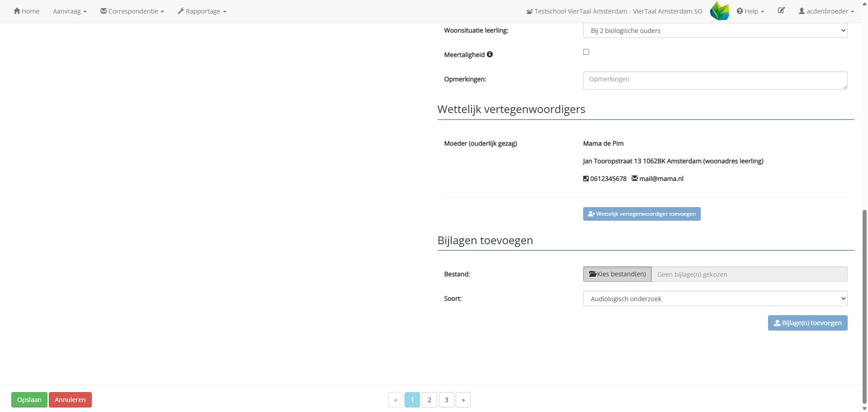Click the vertical page scrollbar
Viewport: 868px width, 412px height.
tap(865, 307)
